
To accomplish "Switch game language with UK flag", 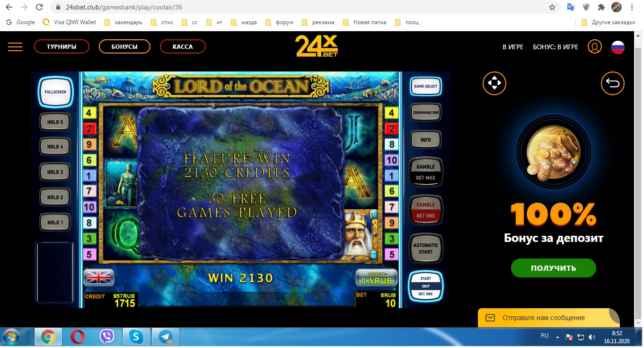I will pyautogui.click(x=99, y=277).
